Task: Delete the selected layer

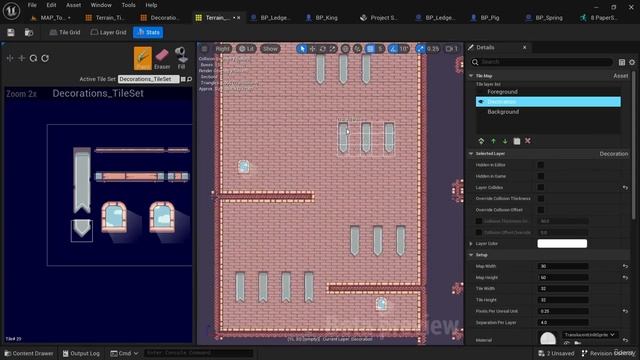Action: 528,141
